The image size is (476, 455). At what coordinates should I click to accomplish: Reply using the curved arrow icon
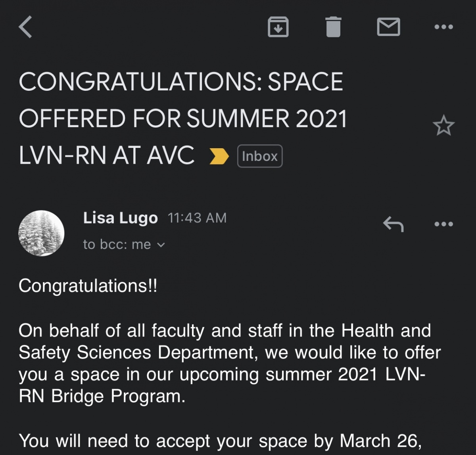point(393,224)
